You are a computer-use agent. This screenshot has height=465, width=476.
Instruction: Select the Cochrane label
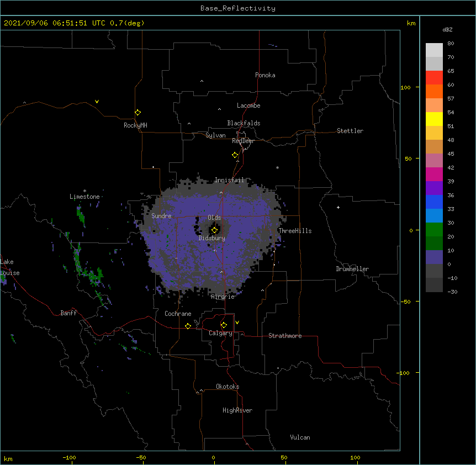[178, 314]
